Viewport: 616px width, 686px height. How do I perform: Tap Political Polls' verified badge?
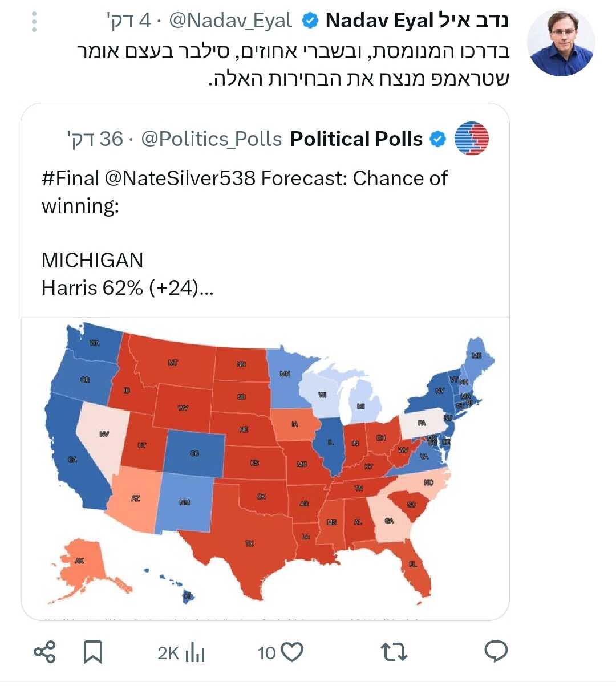[x=437, y=139]
